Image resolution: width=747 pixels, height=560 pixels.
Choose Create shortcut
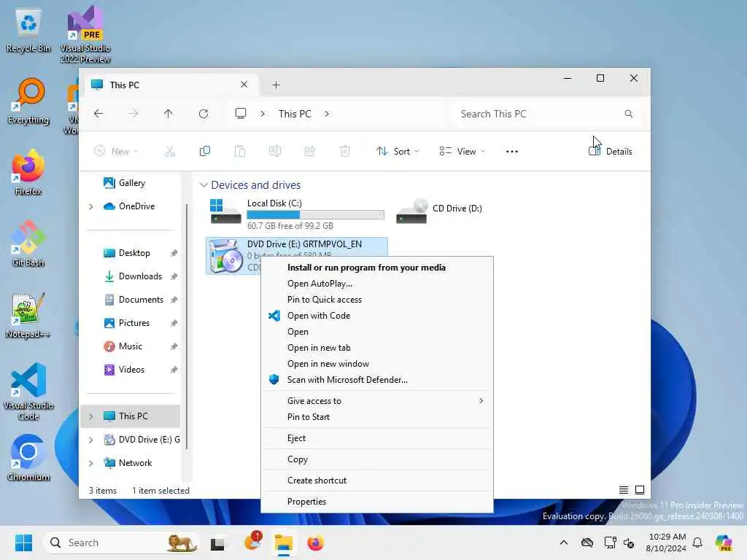point(377,481)
